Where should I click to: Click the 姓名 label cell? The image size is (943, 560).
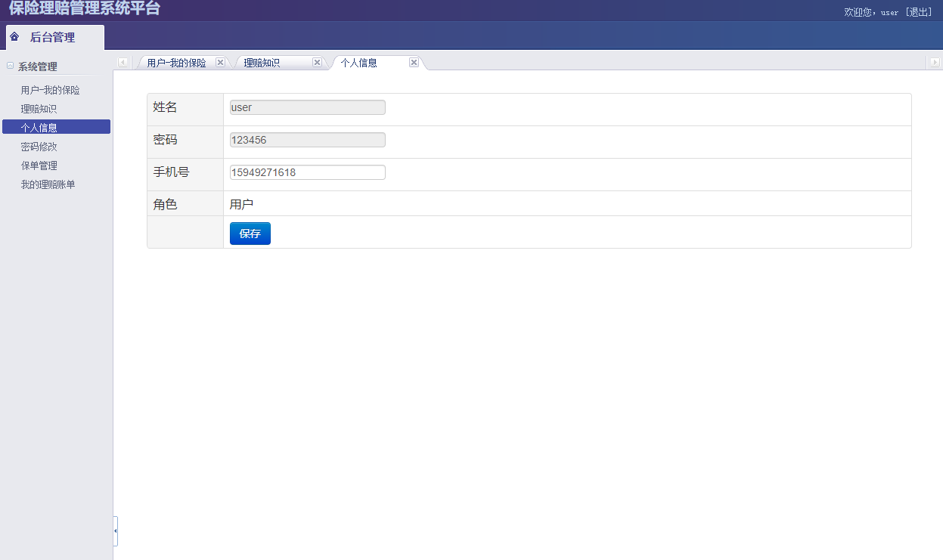coord(185,110)
